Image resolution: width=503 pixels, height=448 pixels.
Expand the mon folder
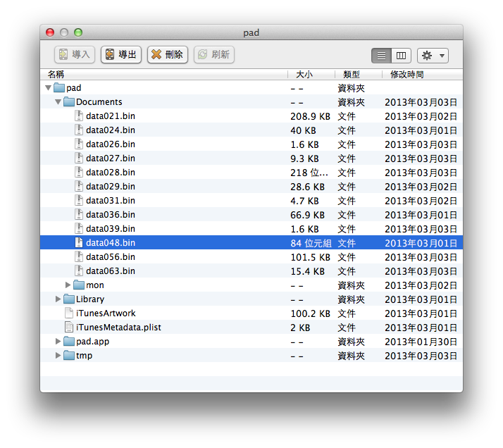click(x=68, y=285)
